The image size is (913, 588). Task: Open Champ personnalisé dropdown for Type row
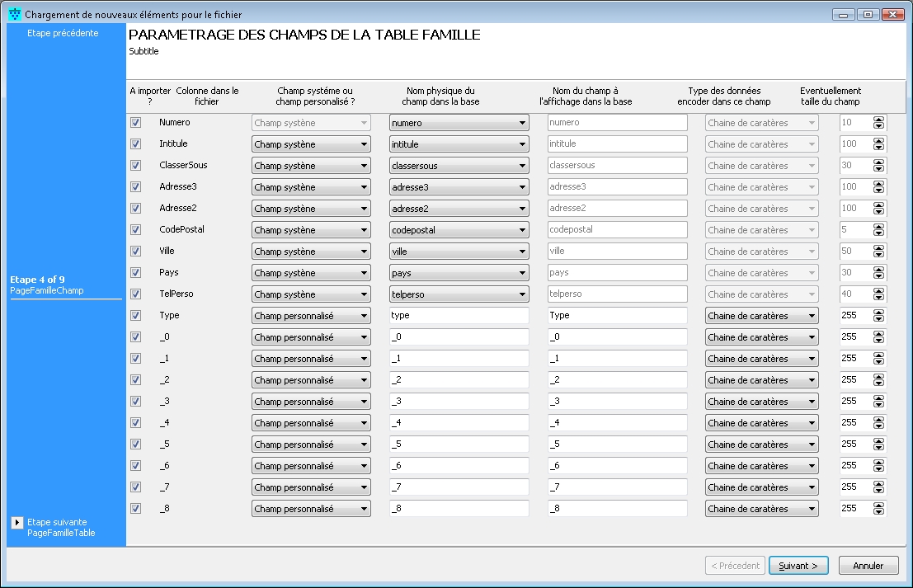(311, 316)
